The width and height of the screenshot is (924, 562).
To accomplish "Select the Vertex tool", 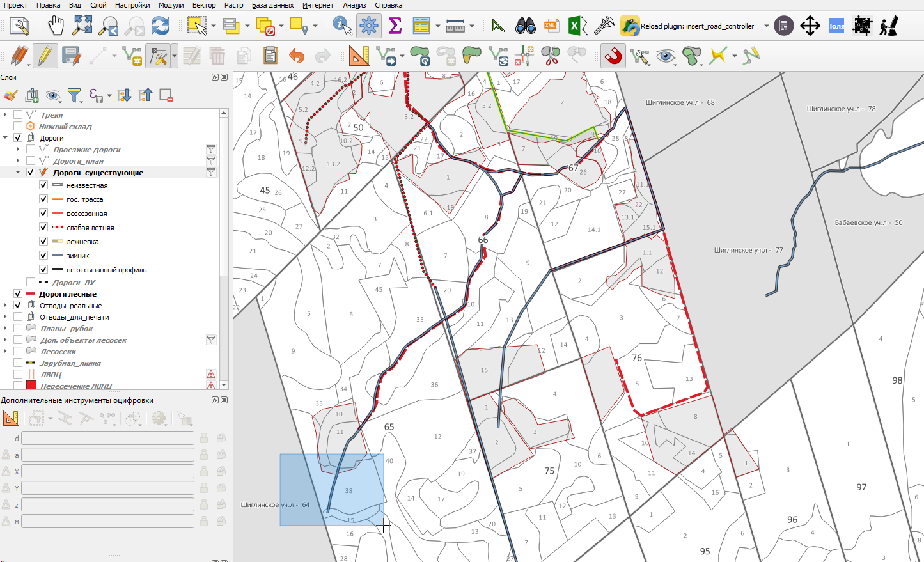I will pos(158,56).
